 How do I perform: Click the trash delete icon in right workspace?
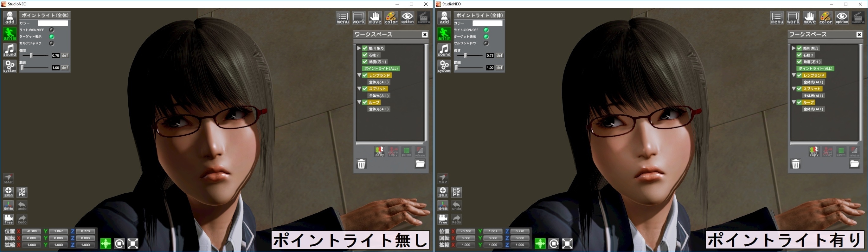coord(795,164)
